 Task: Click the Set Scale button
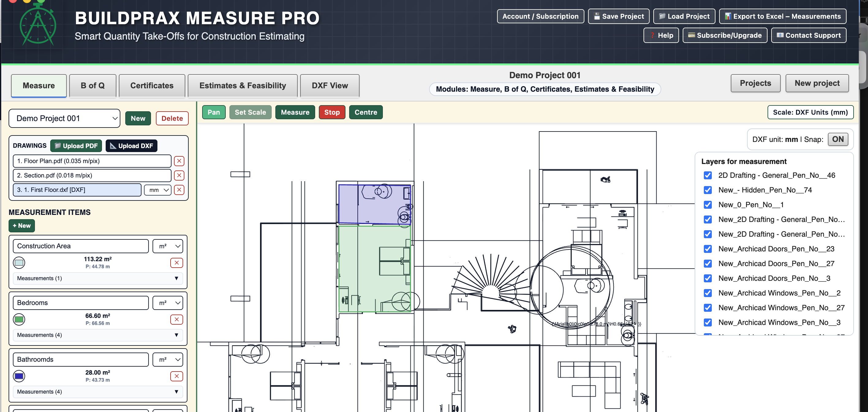tap(250, 112)
